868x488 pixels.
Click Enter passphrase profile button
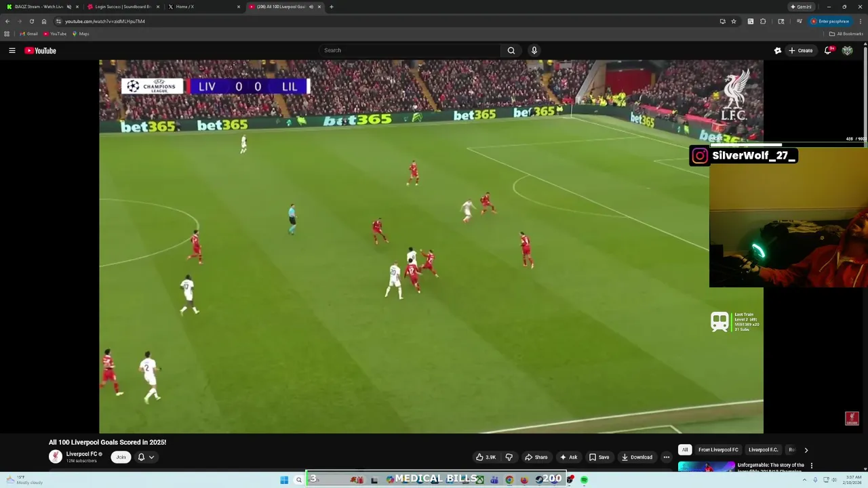point(830,21)
